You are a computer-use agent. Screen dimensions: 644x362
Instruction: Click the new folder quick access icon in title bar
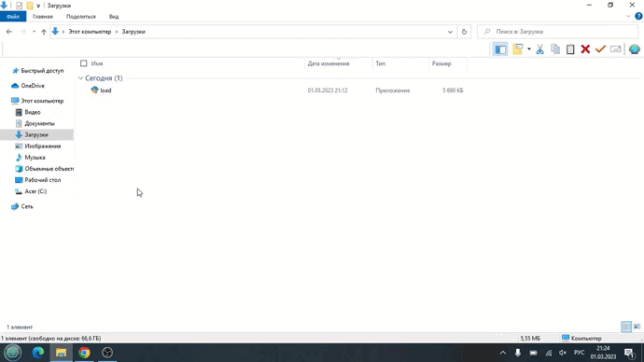(x=30, y=6)
